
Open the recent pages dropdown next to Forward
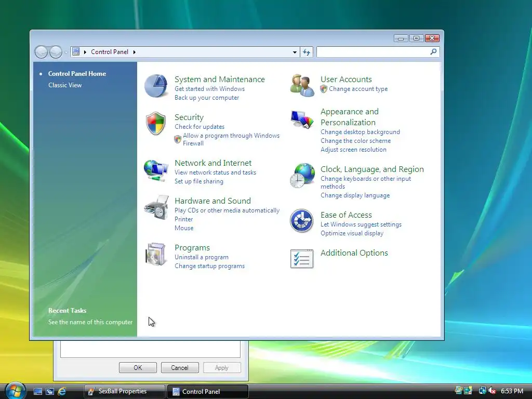[66, 52]
